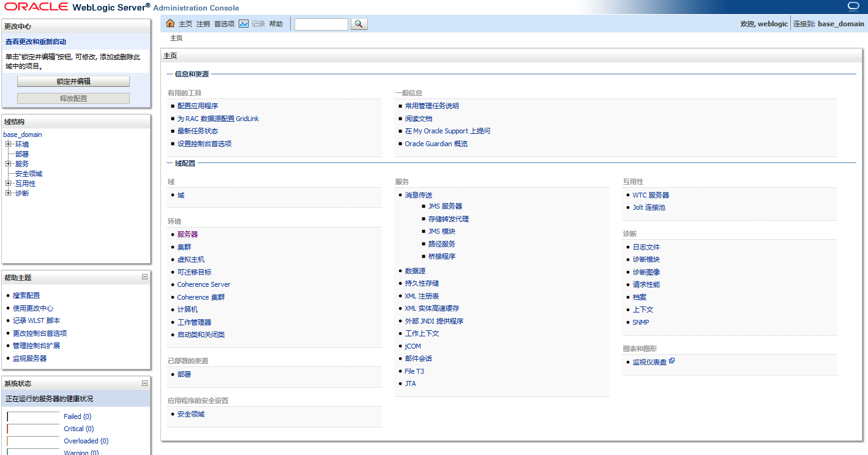Open the 可迁移目标 link

[x=194, y=272]
